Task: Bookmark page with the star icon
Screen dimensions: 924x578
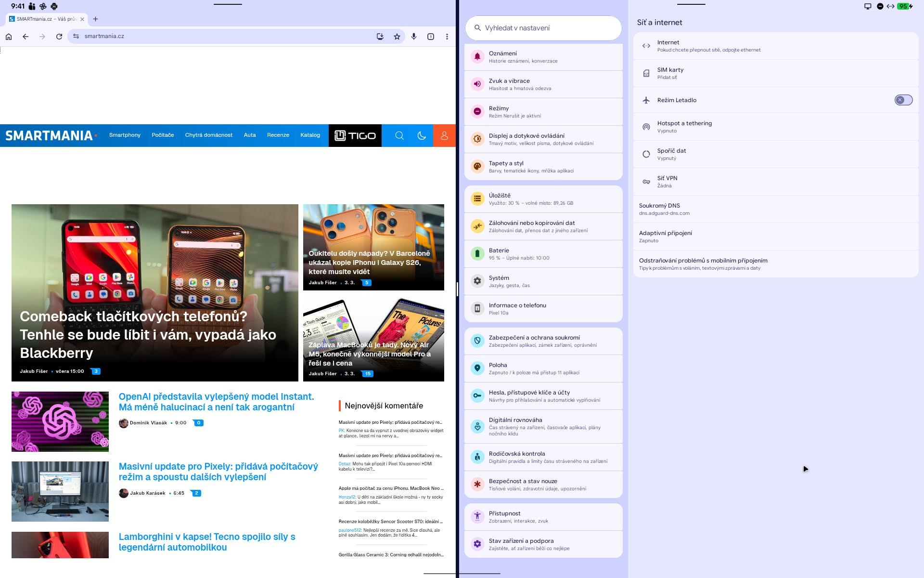Action: [x=397, y=36]
